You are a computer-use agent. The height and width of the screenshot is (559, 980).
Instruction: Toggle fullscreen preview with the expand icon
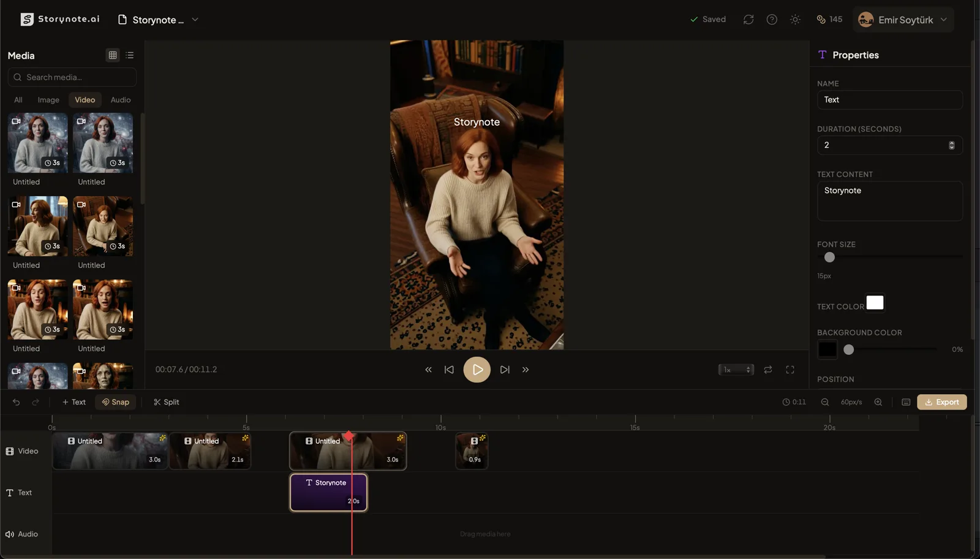tap(790, 370)
